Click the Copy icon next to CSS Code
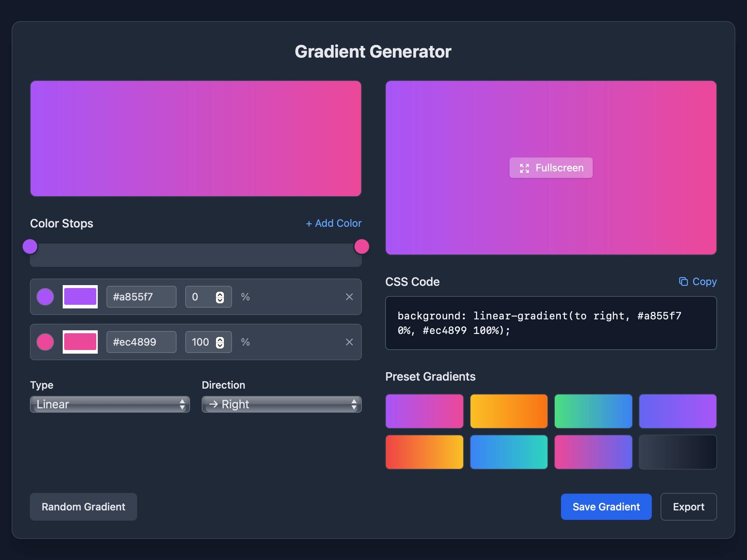747x560 pixels. [x=684, y=281]
